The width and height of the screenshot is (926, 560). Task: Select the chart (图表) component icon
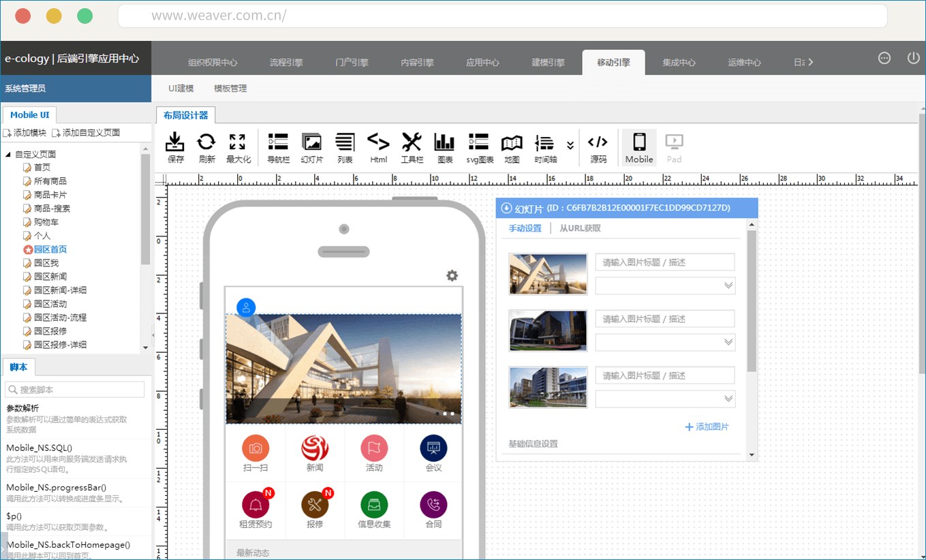444,148
